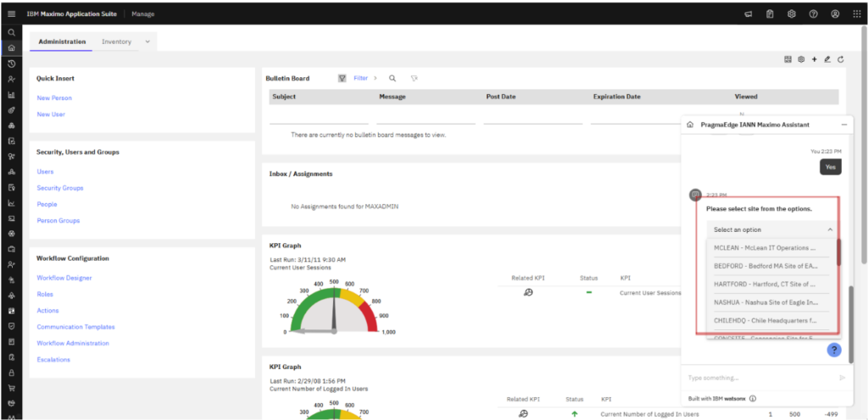
Task: Click the Filter link in Bulletin Board
Action: [x=361, y=79]
